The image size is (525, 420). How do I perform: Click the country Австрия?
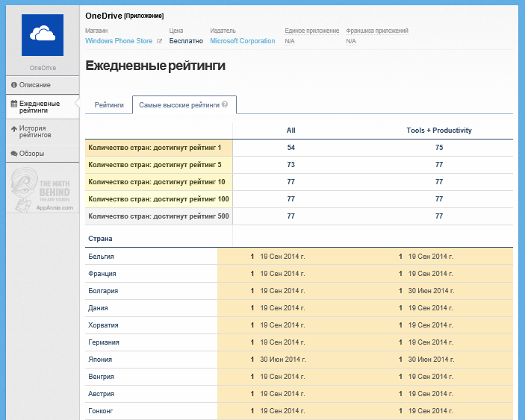click(101, 394)
